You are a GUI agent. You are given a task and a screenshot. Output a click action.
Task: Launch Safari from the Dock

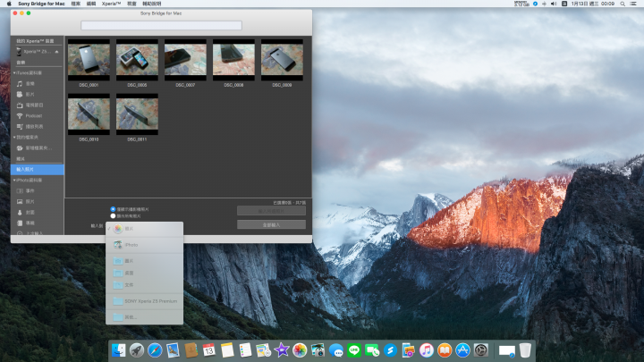pyautogui.click(x=155, y=350)
